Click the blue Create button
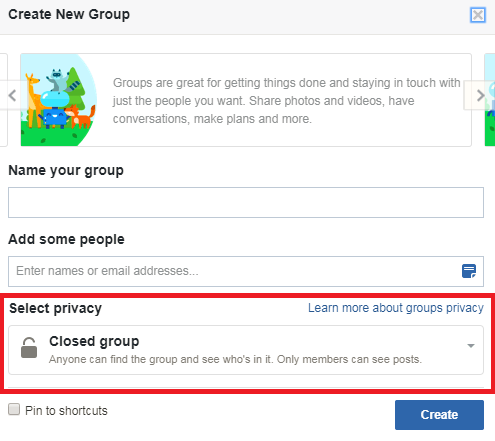This screenshot has width=495, height=441. point(439,415)
